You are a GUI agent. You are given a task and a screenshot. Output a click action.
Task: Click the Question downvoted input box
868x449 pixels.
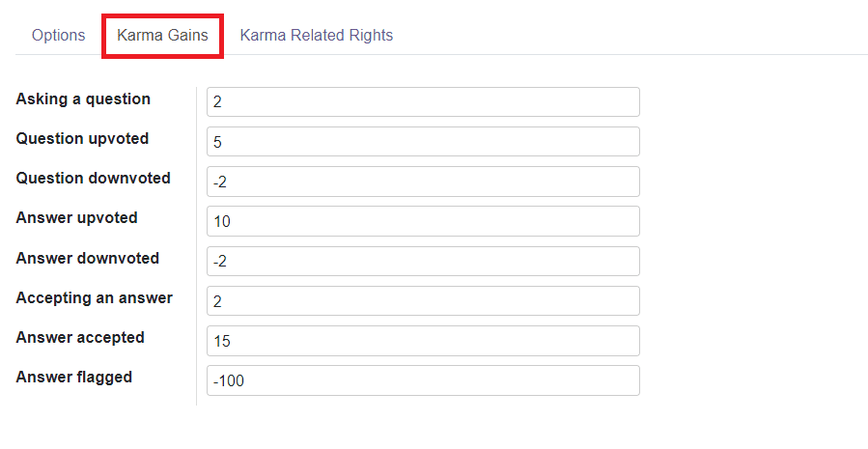[x=423, y=182]
